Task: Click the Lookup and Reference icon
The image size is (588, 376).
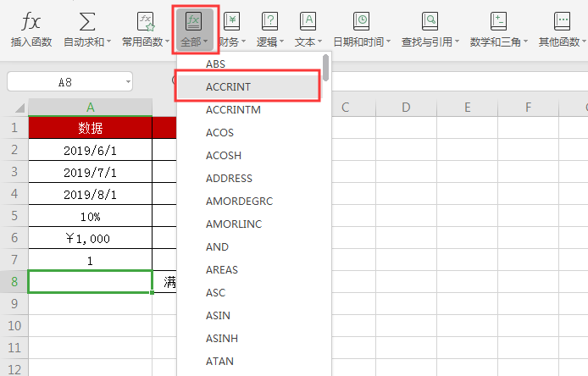Action: pos(430,21)
